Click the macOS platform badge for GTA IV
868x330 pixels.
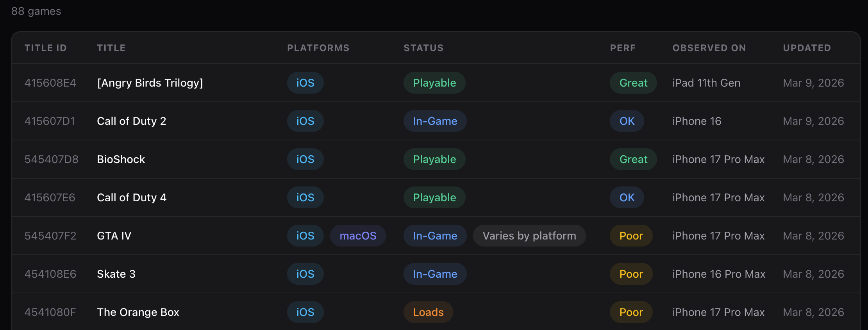(x=358, y=236)
